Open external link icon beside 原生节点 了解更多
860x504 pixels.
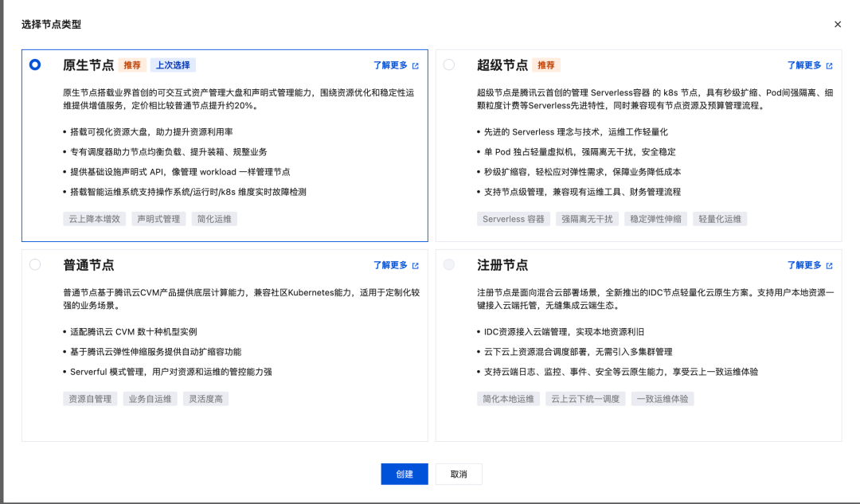point(415,65)
